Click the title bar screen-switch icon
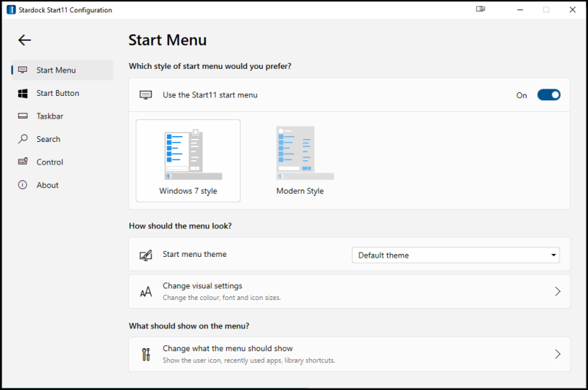 pos(480,9)
